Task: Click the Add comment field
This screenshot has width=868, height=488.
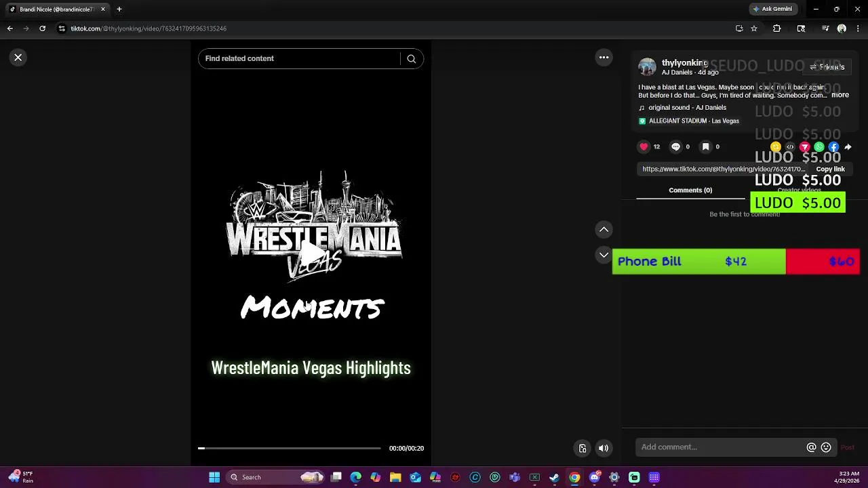Action: [x=722, y=447]
